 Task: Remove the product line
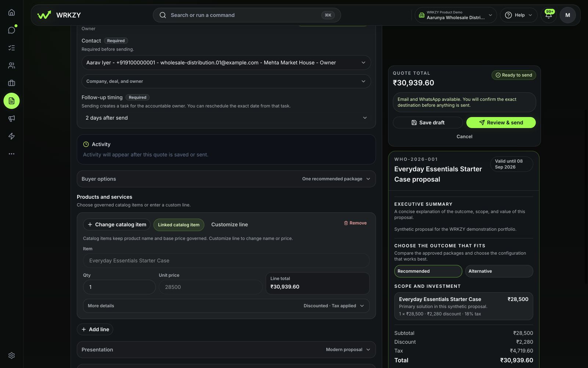coord(355,223)
